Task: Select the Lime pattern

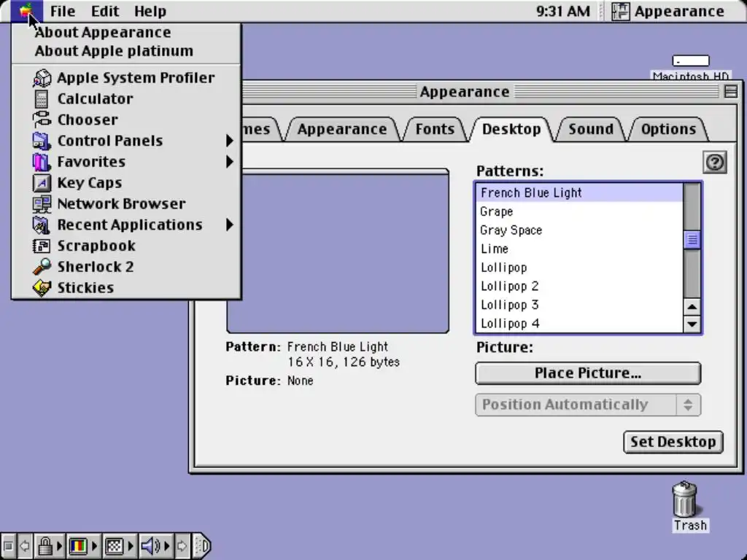Action: (x=580, y=249)
